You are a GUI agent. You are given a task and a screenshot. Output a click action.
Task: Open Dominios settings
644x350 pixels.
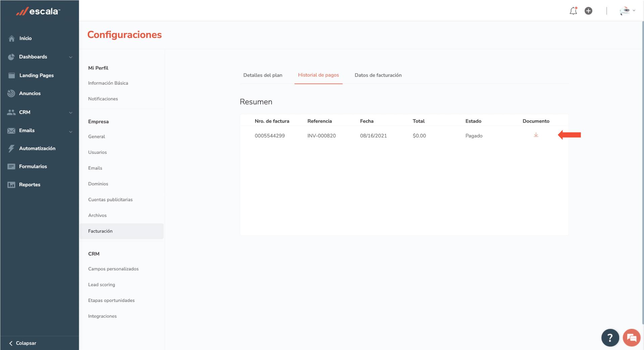98,184
